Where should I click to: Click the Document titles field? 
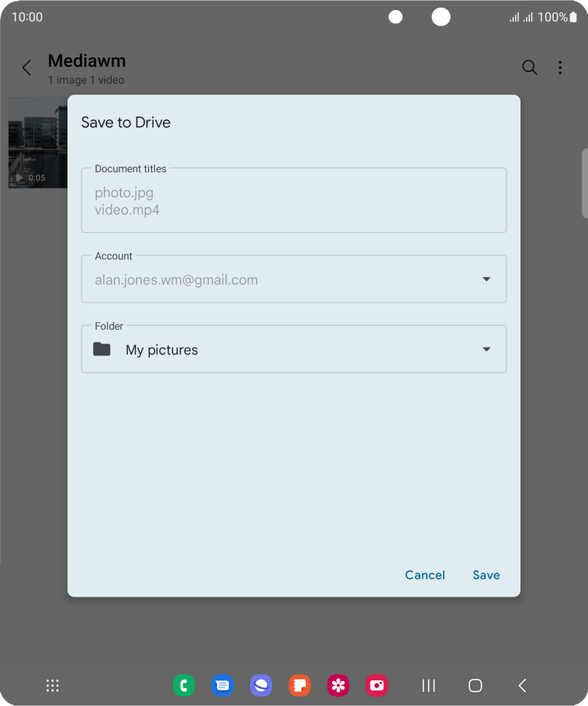[x=293, y=200]
